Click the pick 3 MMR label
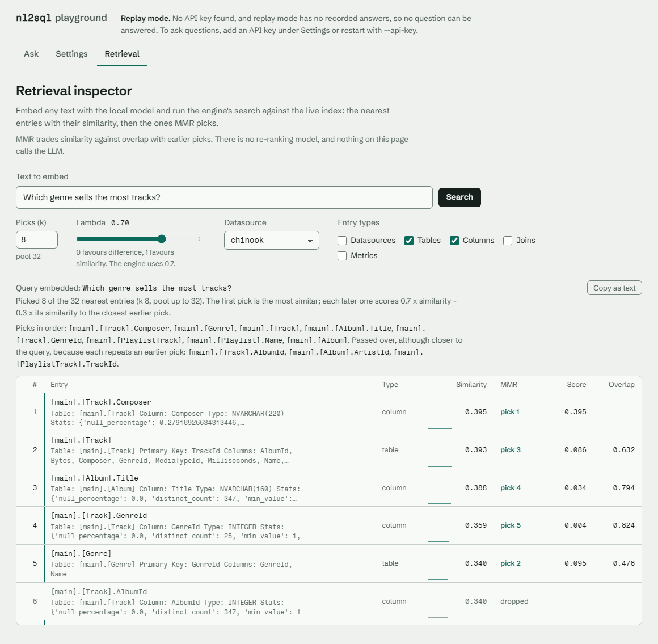 click(x=511, y=449)
